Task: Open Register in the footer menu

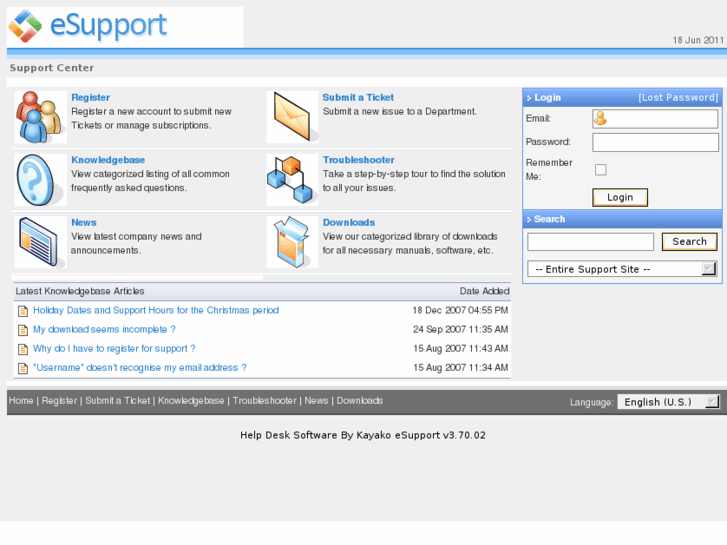Action: [x=59, y=401]
